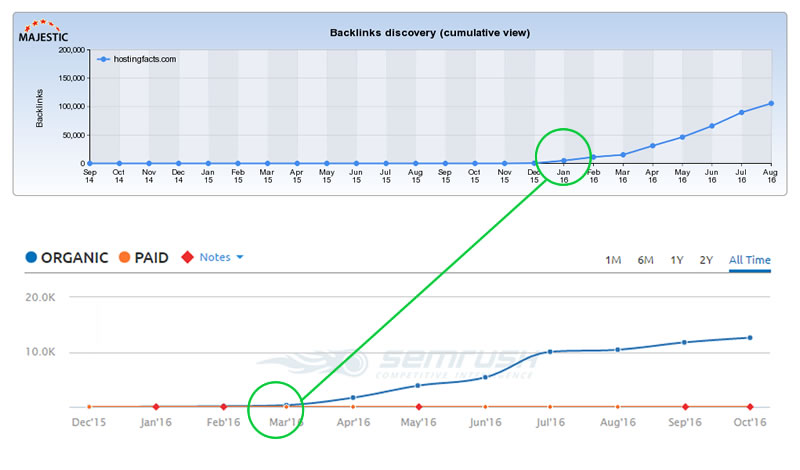Select the 6M time range
The width and height of the screenshot is (800, 470).
tap(645, 260)
